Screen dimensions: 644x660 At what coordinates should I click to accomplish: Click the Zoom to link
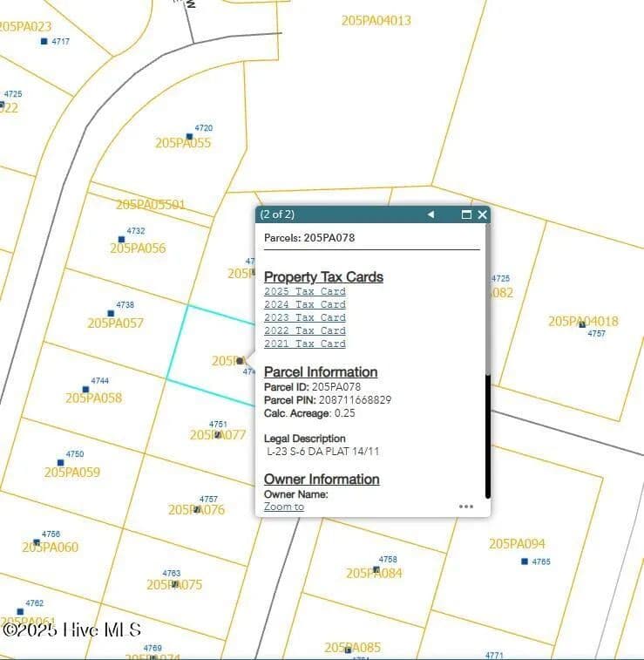pyautogui.click(x=284, y=507)
